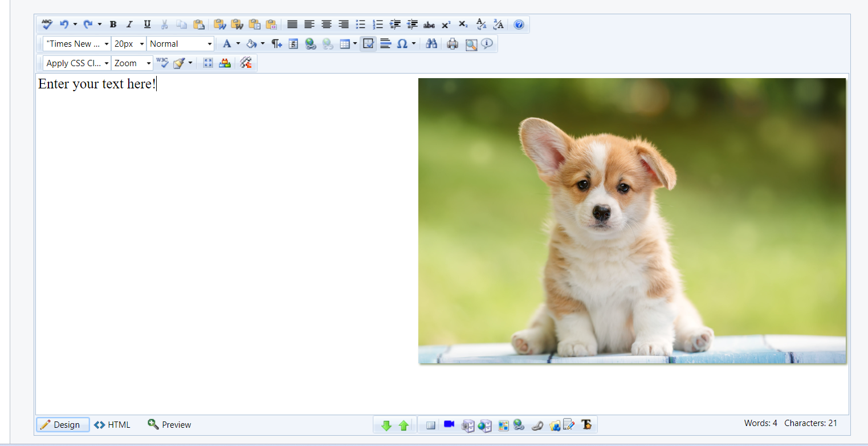The width and height of the screenshot is (868, 446).
Task: Click the green down arrow
Action: tap(386, 425)
